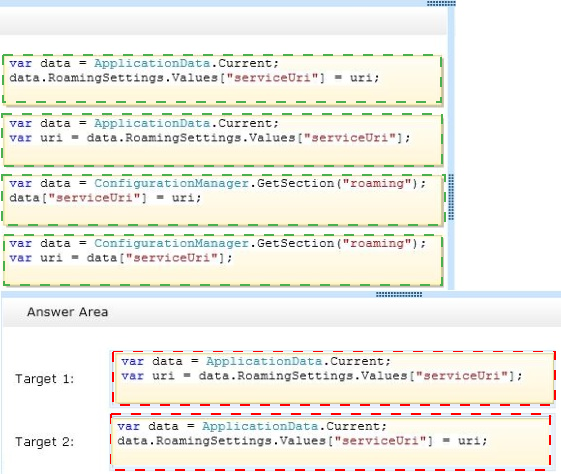The height and width of the screenshot is (474, 561).
Task: Click the Answer Area header
Action: (x=68, y=312)
